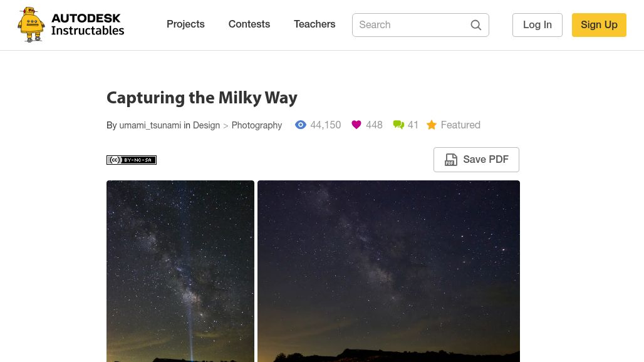Go to the Design category link
Screen dimensions: 644x362
coord(206,125)
